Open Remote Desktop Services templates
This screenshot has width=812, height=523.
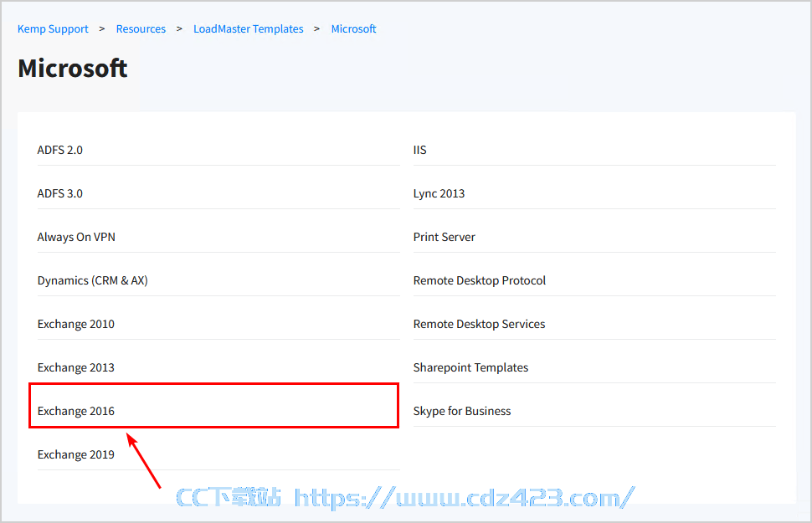click(x=480, y=324)
